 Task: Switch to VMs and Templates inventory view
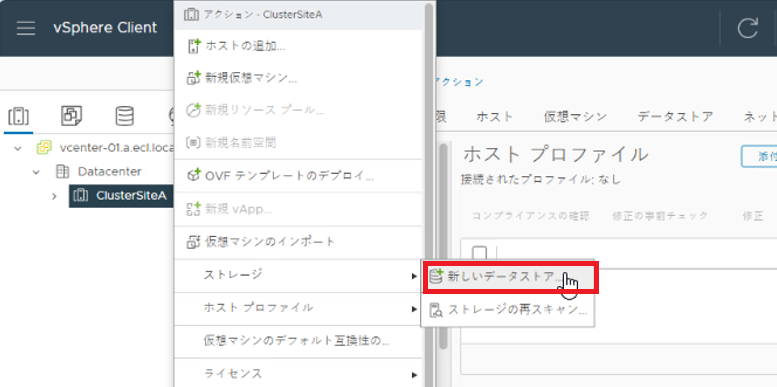71,116
